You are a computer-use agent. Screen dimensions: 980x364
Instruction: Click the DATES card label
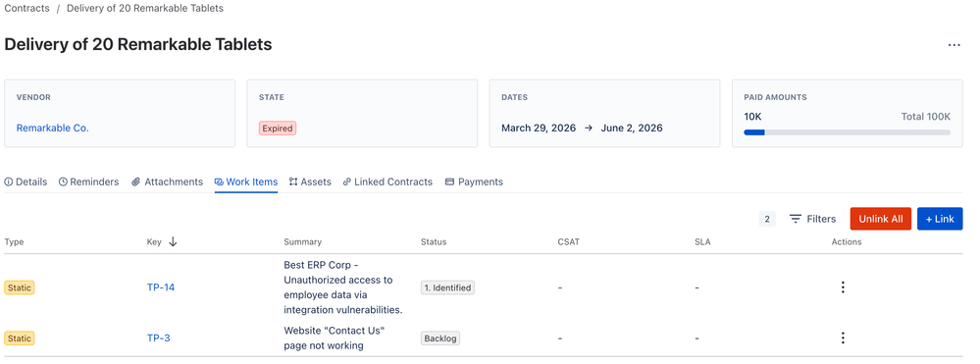coord(514,97)
